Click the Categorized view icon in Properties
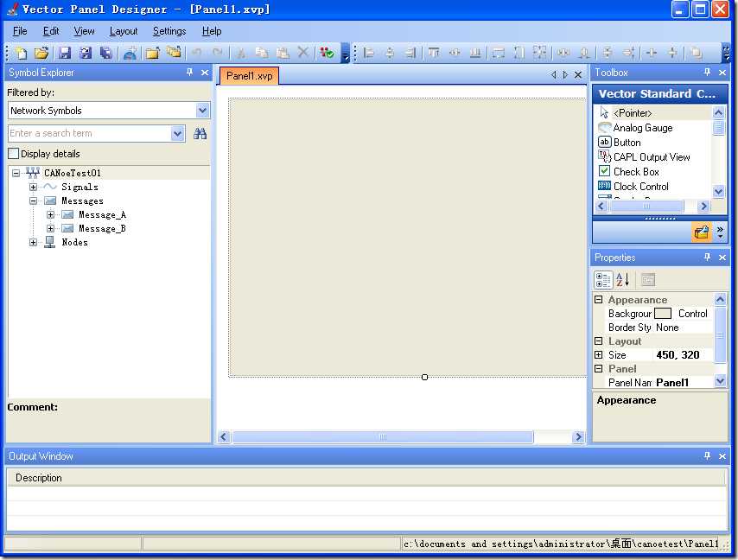738x560 pixels. [603, 279]
